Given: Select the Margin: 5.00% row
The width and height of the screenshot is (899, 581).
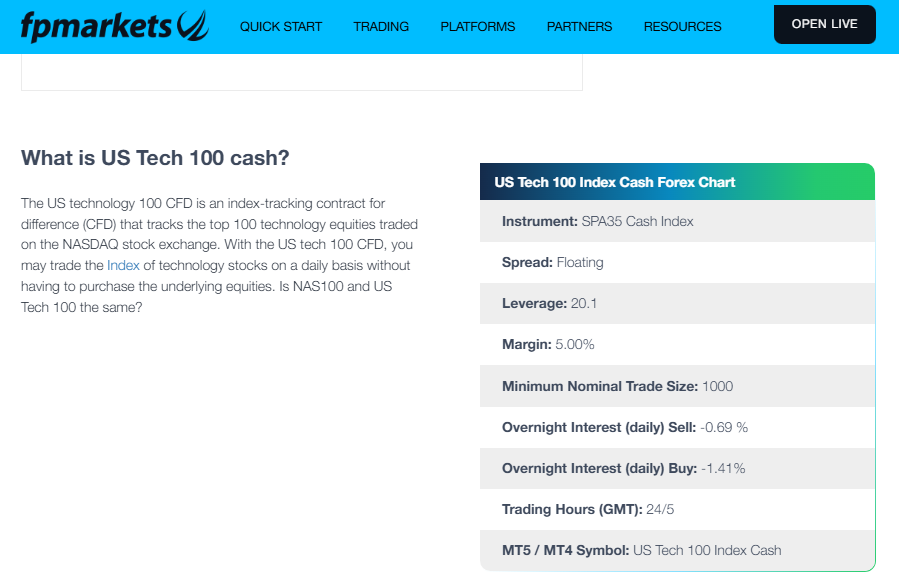Looking at the screenshot, I should 677,344.
